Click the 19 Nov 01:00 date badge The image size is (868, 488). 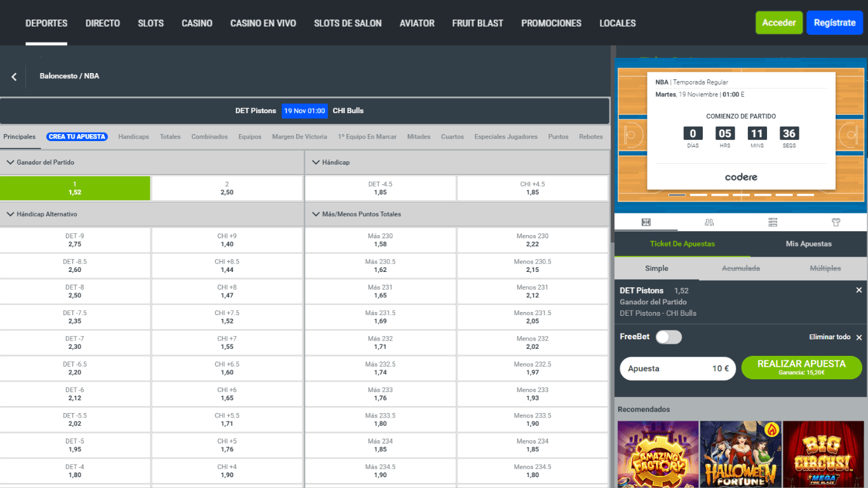click(x=304, y=111)
